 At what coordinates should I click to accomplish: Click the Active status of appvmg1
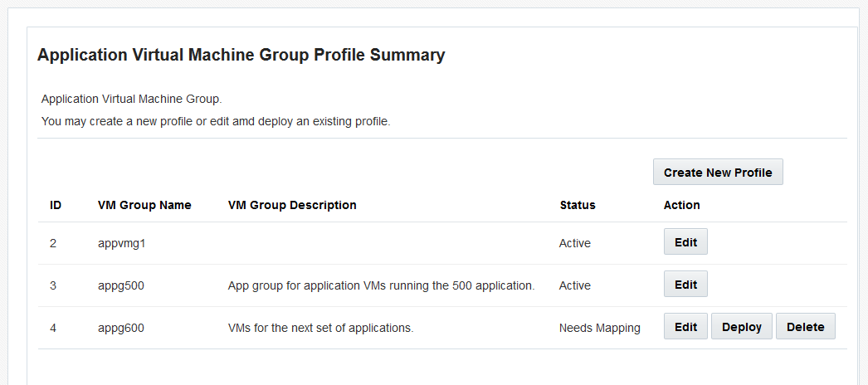coord(575,243)
